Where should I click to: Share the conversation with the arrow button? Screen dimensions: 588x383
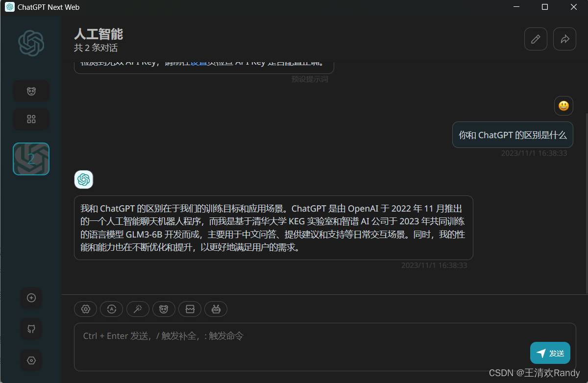[564, 39]
